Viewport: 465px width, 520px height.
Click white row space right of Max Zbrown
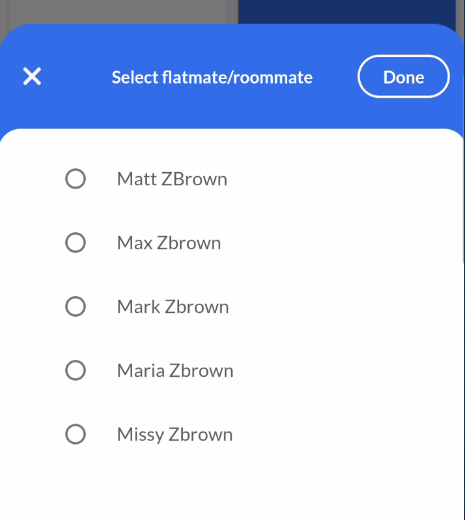pyautogui.click(x=340, y=243)
